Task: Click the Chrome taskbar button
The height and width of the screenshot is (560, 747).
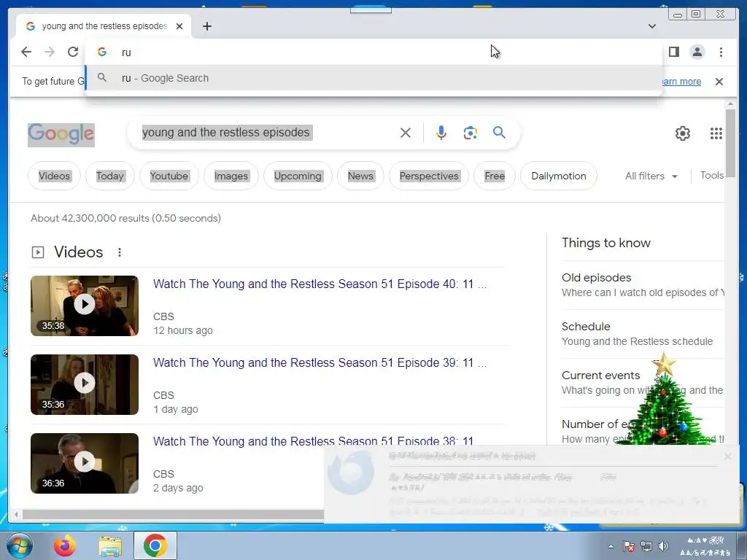Action: (155, 545)
